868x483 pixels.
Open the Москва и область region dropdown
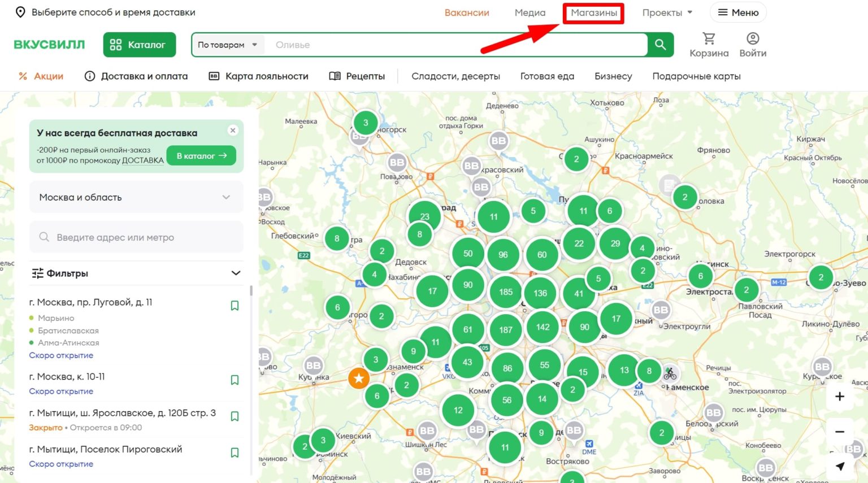[136, 197]
